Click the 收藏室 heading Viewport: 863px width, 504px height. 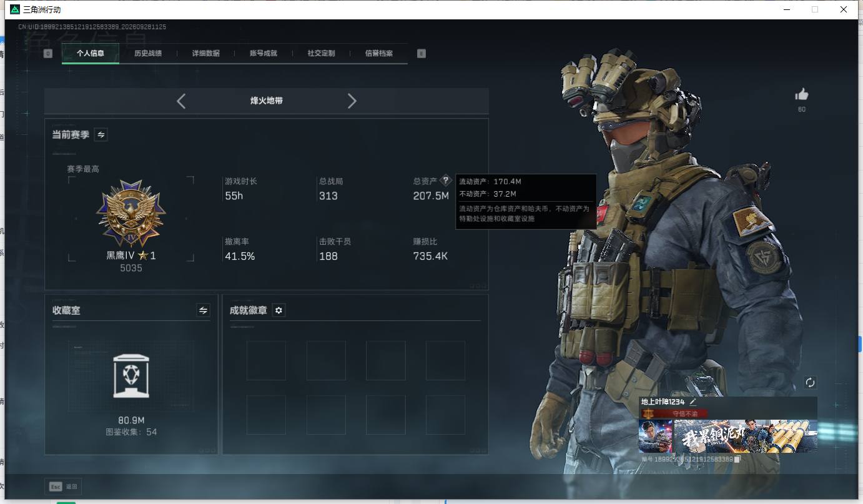[x=66, y=310]
